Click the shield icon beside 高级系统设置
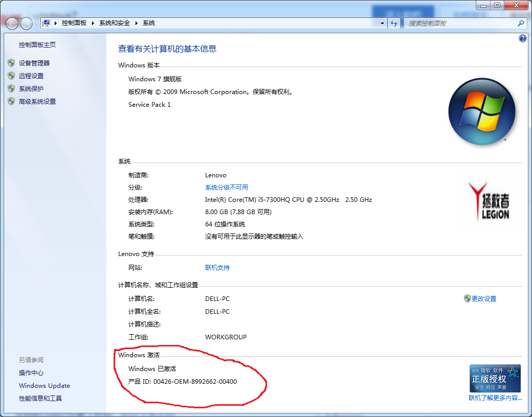532x417 pixels. click(11, 101)
